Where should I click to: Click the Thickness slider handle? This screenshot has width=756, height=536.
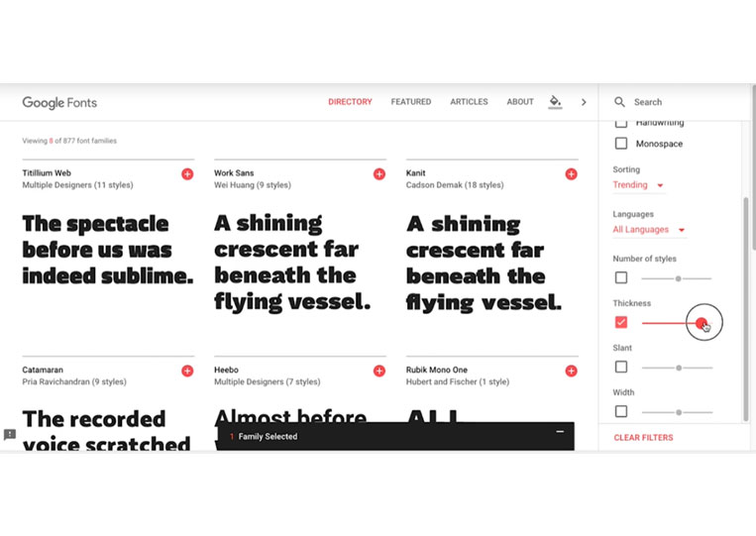702,322
